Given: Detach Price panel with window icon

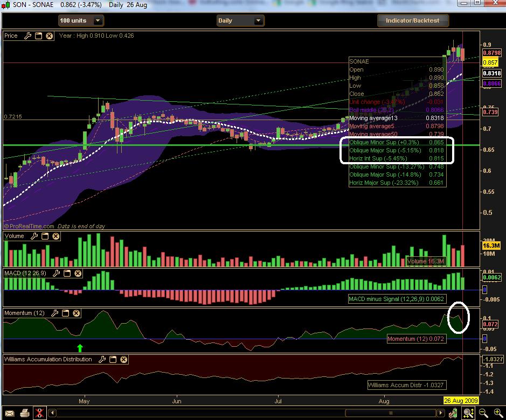Looking at the screenshot, I should coord(38,36).
